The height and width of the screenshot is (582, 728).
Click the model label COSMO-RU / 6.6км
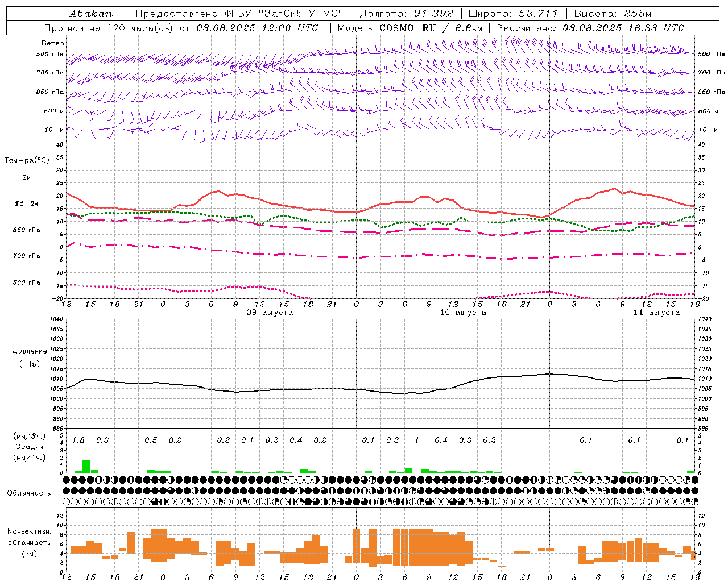tap(431, 28)
